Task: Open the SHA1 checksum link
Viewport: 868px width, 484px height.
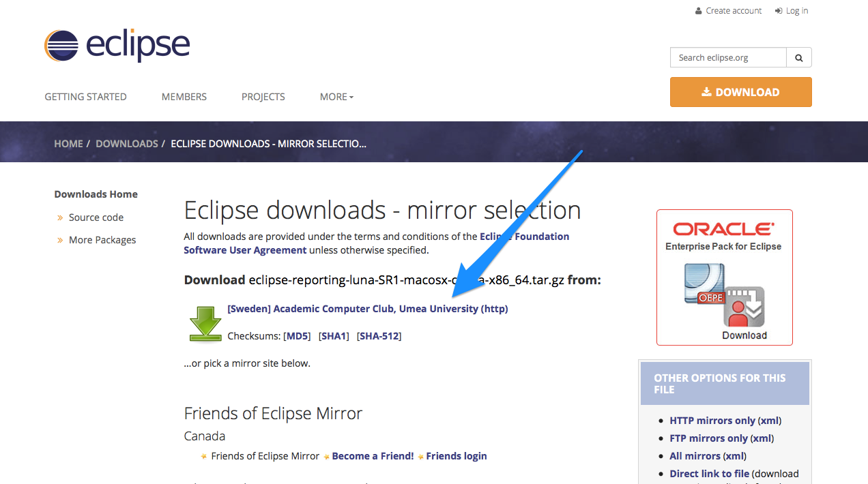Action: click(334, 336)
